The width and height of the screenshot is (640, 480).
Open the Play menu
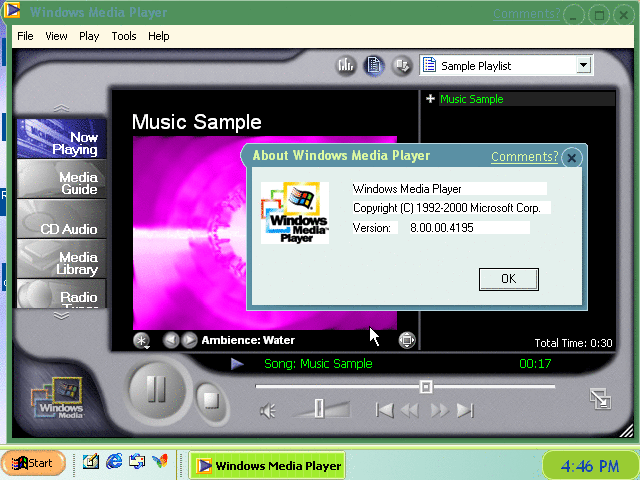tap(89, 36)
